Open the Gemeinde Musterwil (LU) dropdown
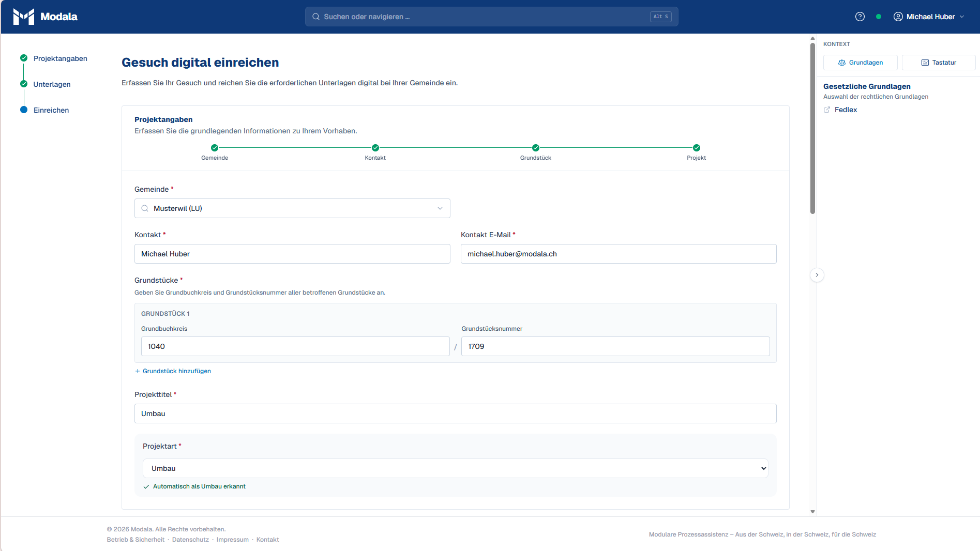The height and width of the screenshot is (551, 980). pos(292,208)
